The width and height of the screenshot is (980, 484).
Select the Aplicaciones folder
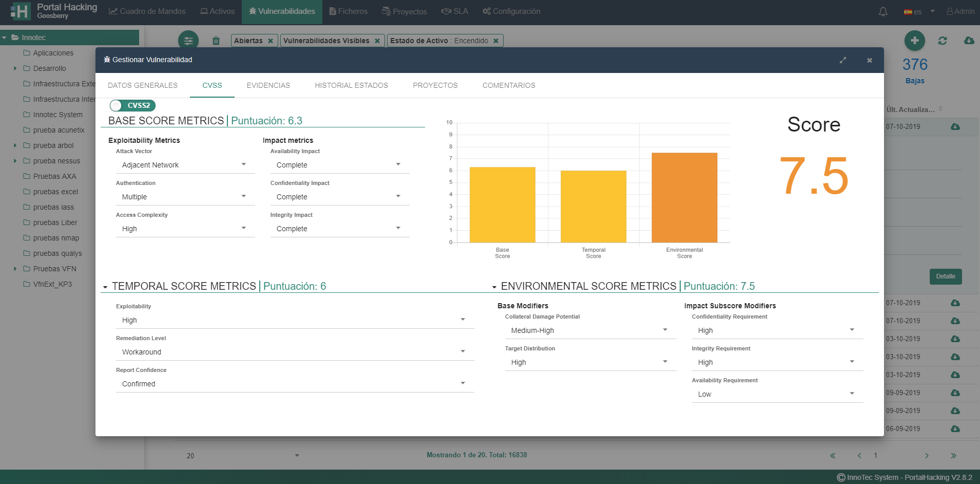pos(53,53)
